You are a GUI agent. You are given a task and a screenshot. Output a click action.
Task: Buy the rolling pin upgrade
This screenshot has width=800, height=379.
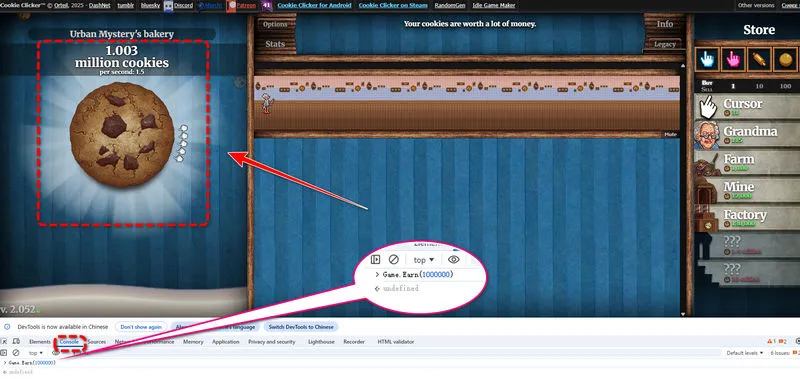tap(759, 60)
